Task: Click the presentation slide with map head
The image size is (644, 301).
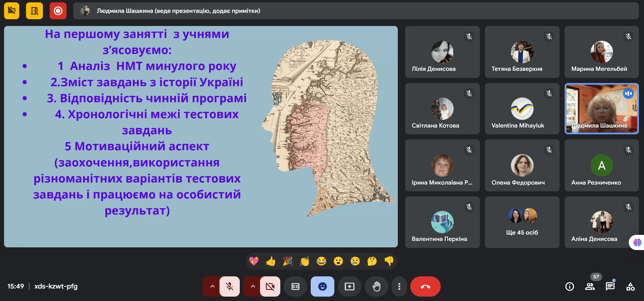Action: coord(201,137)
